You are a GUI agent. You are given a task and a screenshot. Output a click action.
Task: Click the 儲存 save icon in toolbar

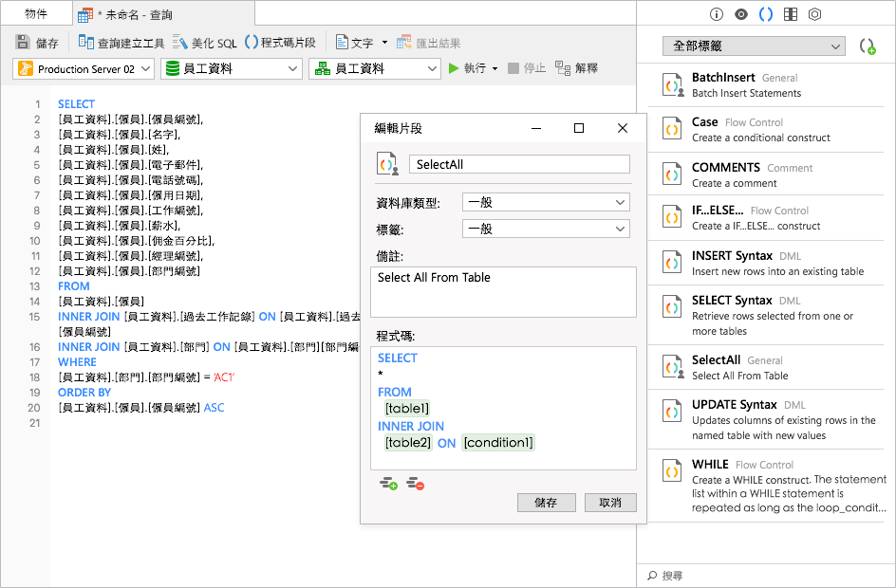click(23, 43)
